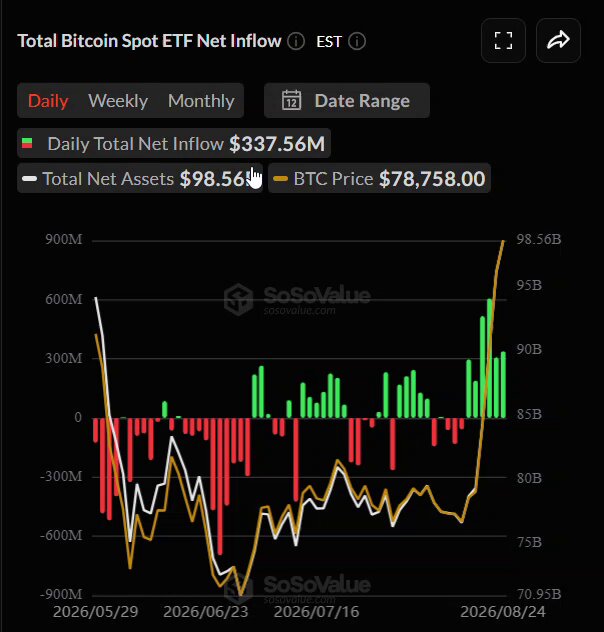Click the last green bar on chart
This screenshot has width=604, height=632.
pyautogui.click(x=503, y=385)
